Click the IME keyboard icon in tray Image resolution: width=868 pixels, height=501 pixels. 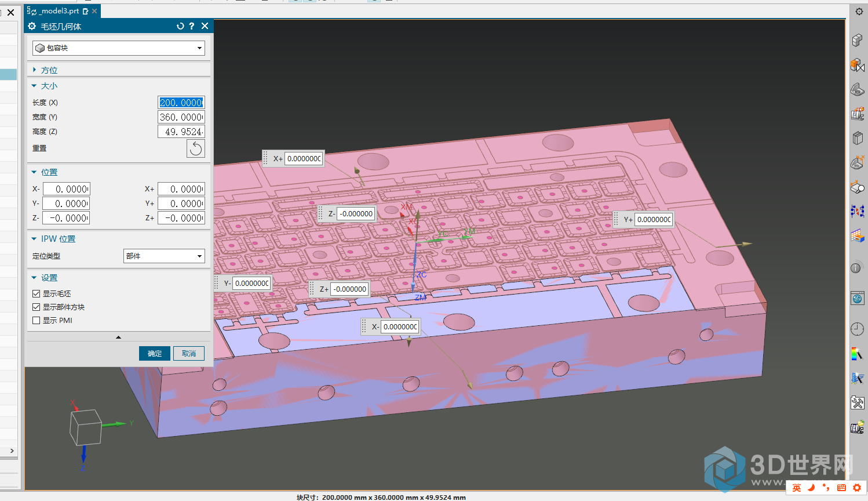[841, 488]
